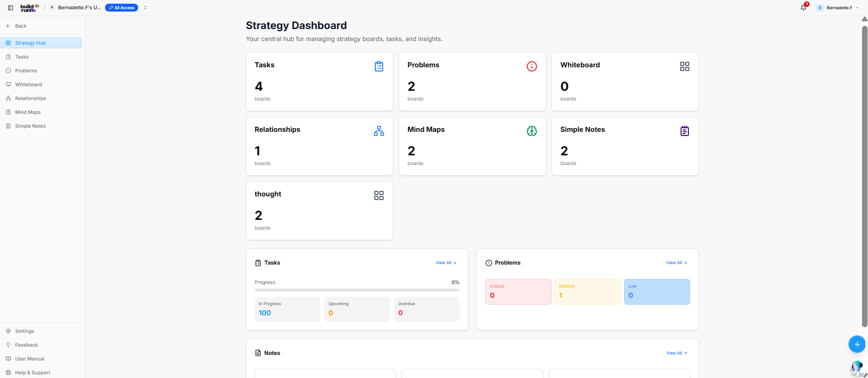Image resolution: width=868 pixels, height=378 pixels.
Task: Open Mind Maps from the sidebar
Action: pos(41,112)
